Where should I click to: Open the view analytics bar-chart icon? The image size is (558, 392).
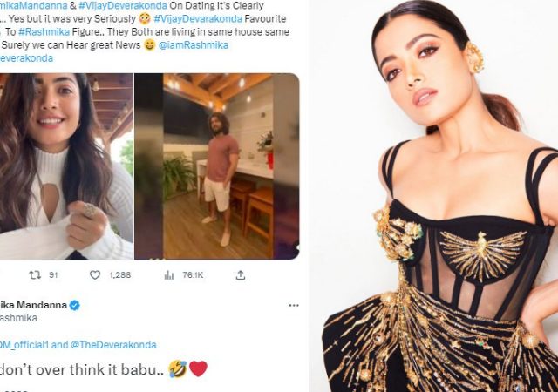[169, 275]
